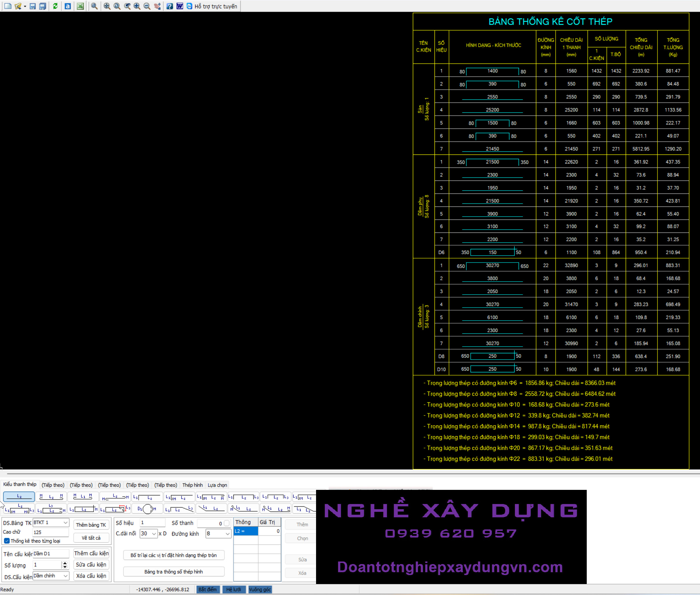Open the Word export toolbar icon

(180, 6)
